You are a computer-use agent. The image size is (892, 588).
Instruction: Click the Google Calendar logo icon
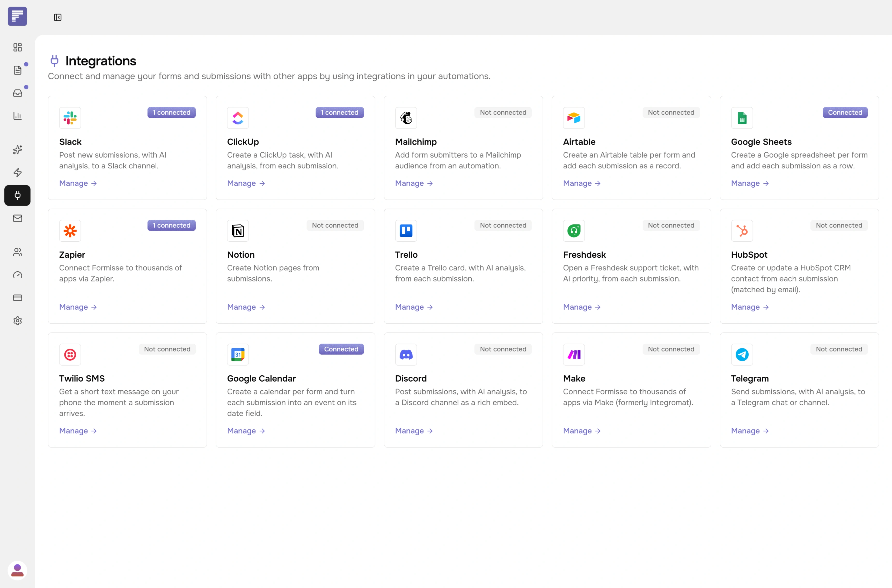pyautogui.click(x=238, y=355)
